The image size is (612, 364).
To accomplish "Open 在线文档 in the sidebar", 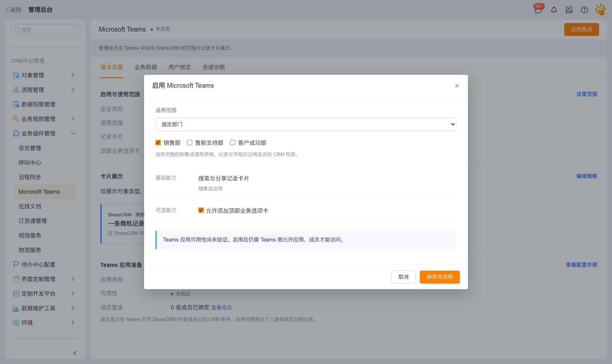I will [45, 206].
